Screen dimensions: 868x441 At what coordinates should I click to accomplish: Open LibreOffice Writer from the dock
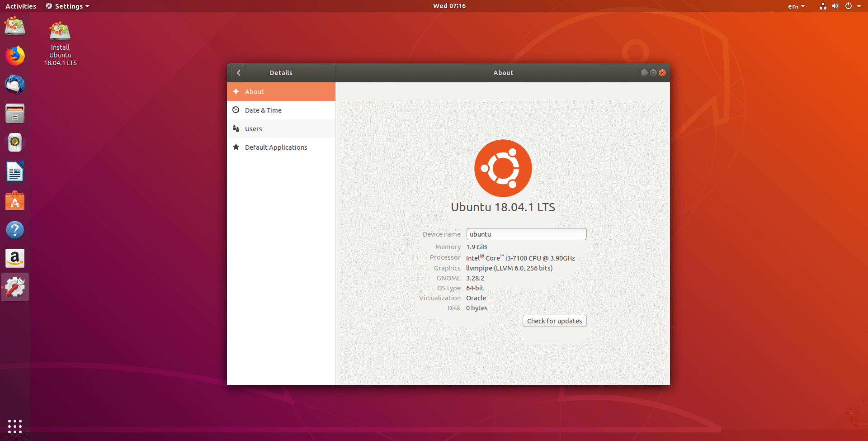15,171
